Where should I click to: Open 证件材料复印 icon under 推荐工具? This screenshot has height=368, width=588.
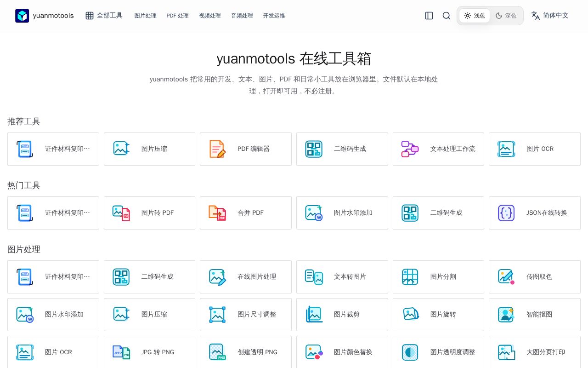[25, 149]
